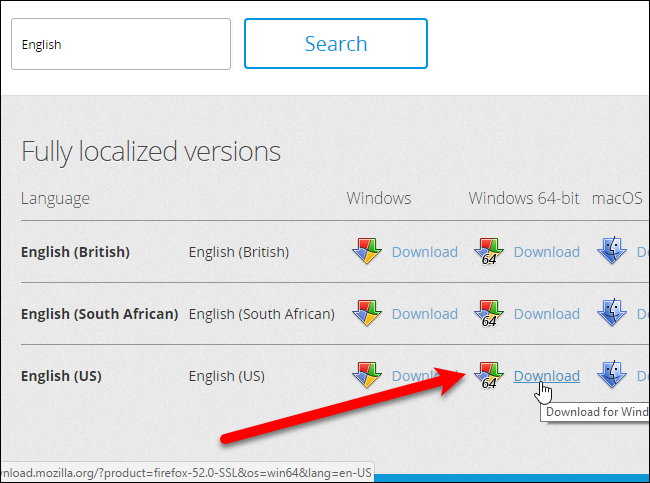650x483 pixels.
Task: Download English (British) for Windows
Action: click(425, 252)
